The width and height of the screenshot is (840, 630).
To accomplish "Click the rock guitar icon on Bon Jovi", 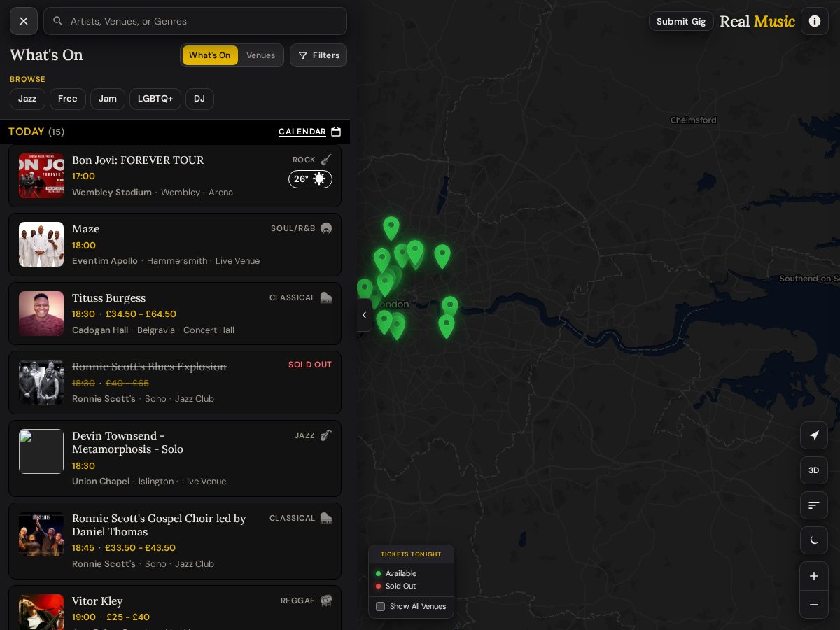I will [326, 160].
